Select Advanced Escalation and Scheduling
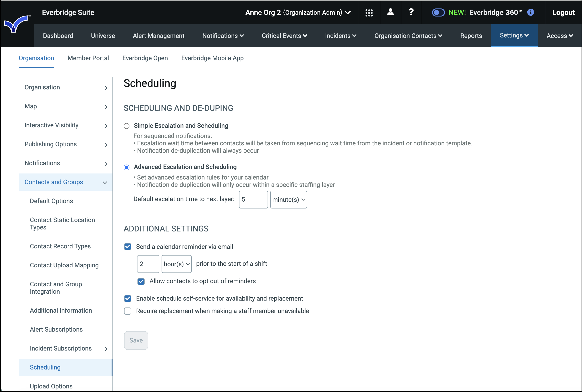This screenshot has width=582, height=392. 127,167
